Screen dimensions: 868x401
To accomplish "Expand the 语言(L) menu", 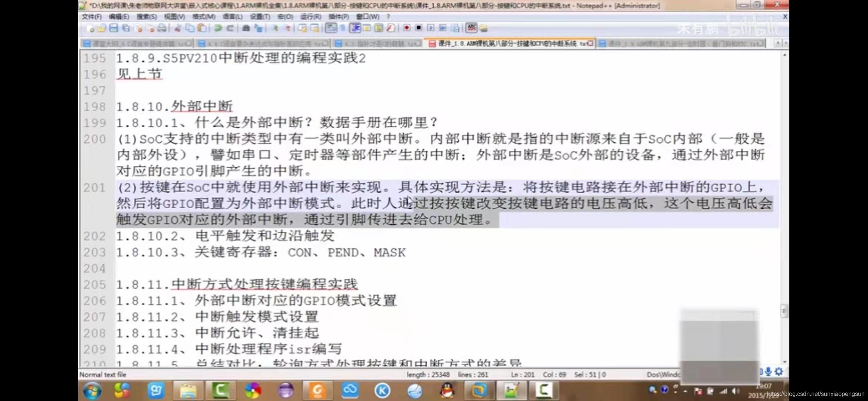I will click(232, 17).
